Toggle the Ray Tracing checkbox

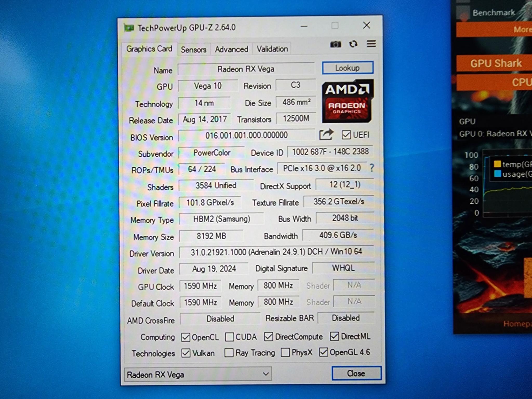(x=229, y=353)
